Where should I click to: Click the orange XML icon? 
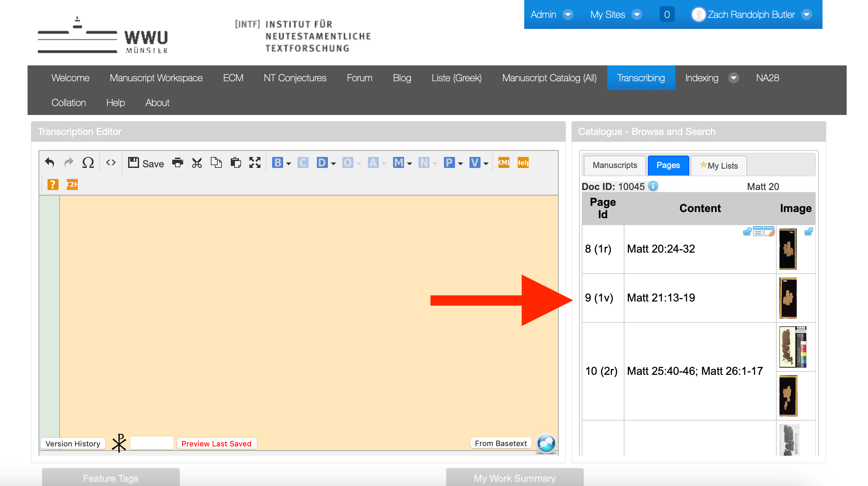pos(504,162)
